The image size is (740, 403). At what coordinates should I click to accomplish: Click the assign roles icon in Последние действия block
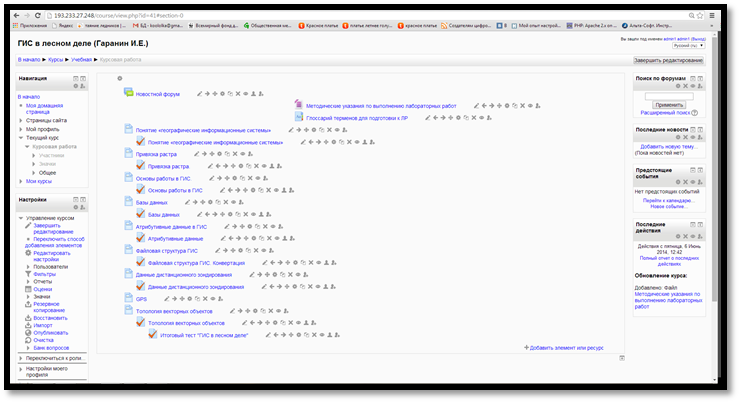point(700,236)
